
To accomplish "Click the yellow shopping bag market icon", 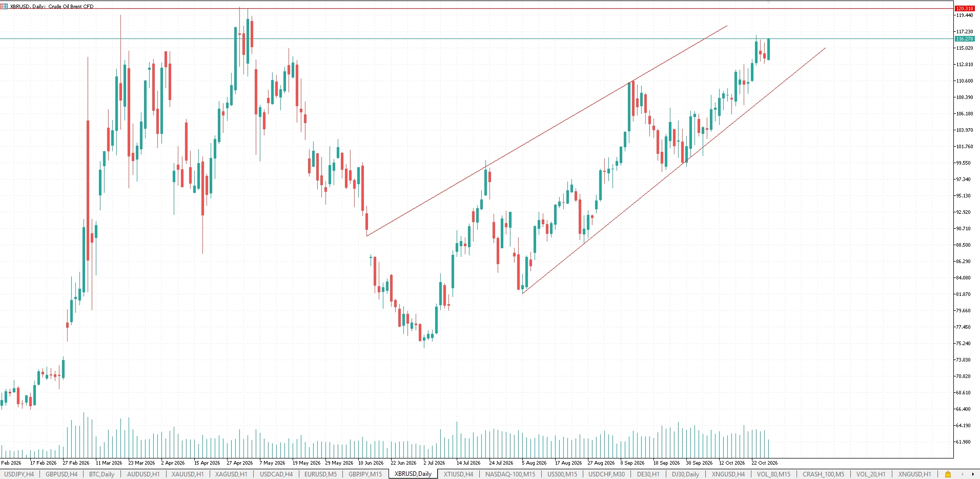I will pos(948,474).
